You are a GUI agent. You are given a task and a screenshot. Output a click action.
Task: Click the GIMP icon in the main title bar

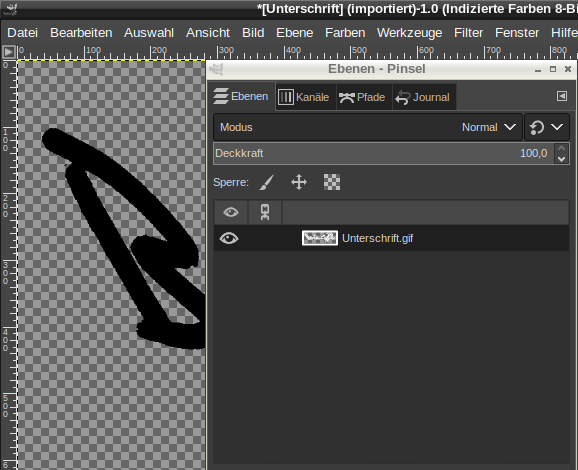point(9,9)
